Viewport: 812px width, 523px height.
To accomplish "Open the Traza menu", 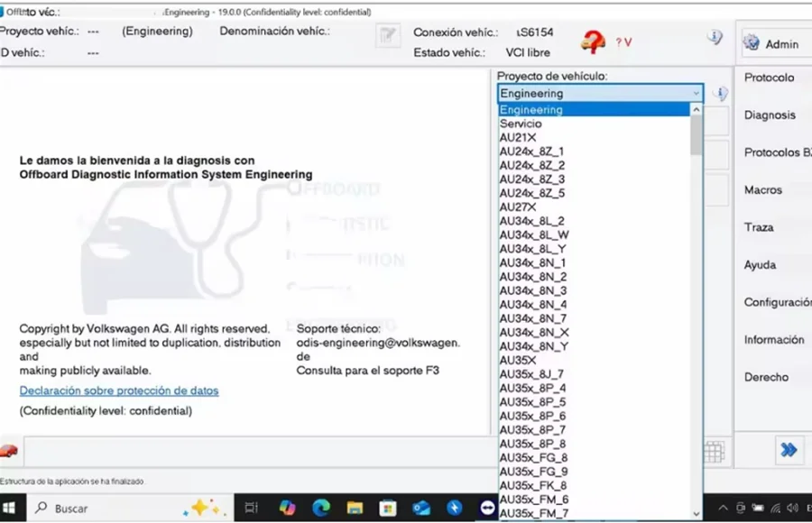I will 759,227.
